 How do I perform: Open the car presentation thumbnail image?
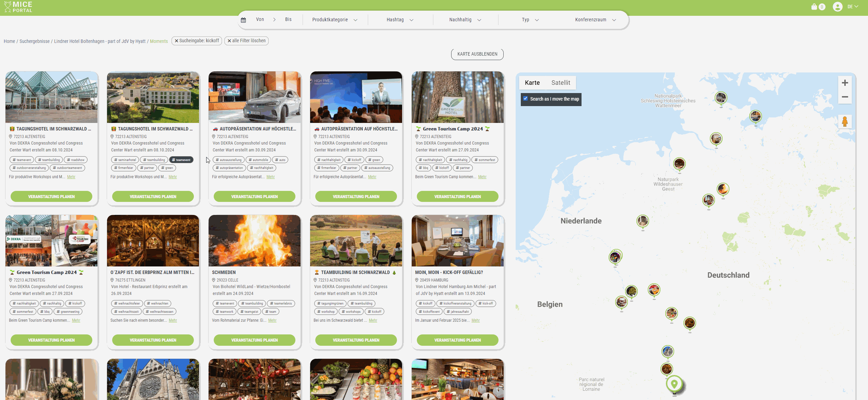(255, 97)
